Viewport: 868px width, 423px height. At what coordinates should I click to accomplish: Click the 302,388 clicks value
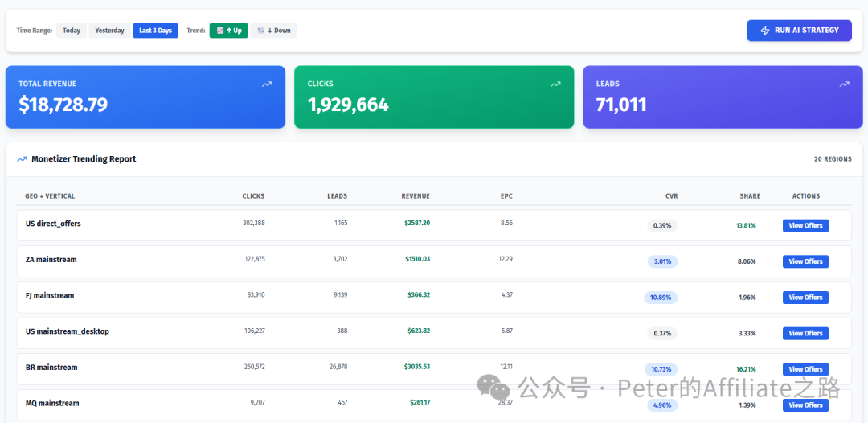coord(253,223)
